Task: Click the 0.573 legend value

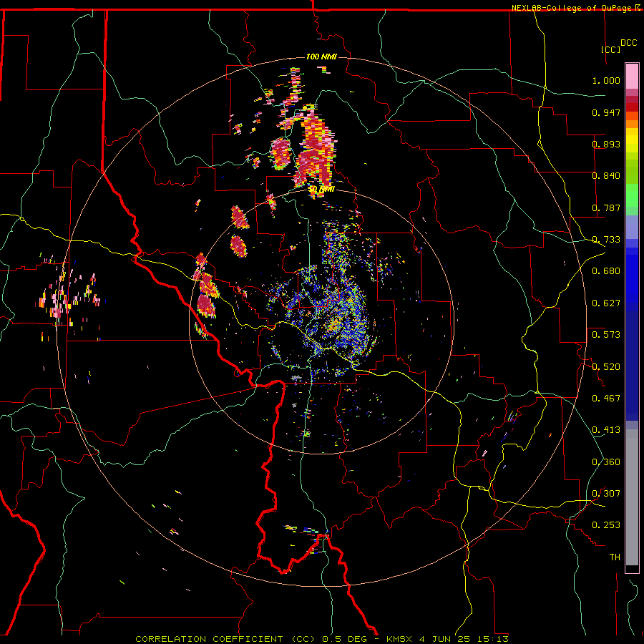Action: tap(606, 335)
